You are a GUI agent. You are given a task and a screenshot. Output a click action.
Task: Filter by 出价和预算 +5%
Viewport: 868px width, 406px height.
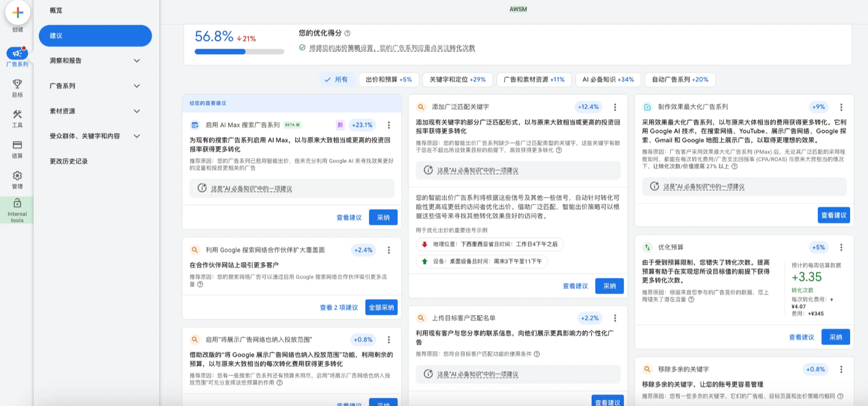click(x=389, y=80)
